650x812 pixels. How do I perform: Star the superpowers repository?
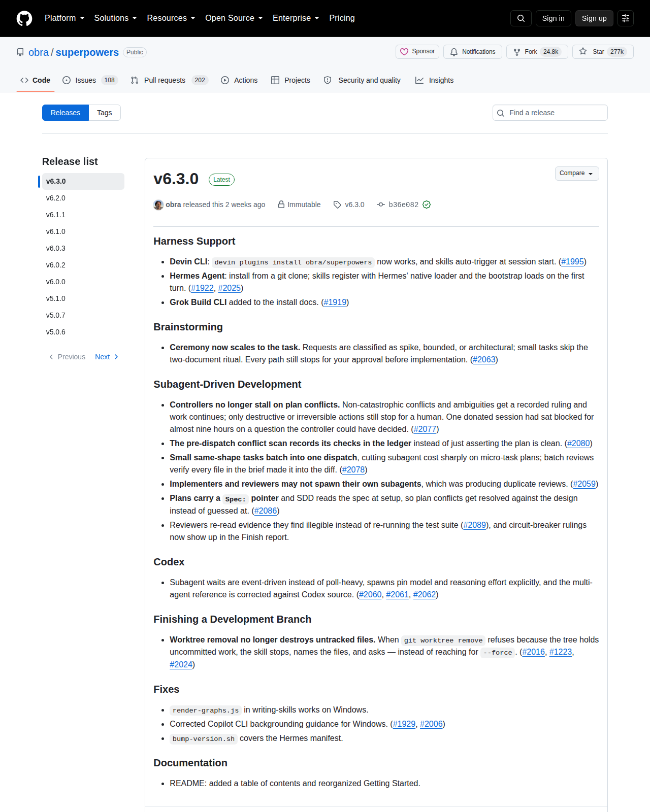pos(603,52)
